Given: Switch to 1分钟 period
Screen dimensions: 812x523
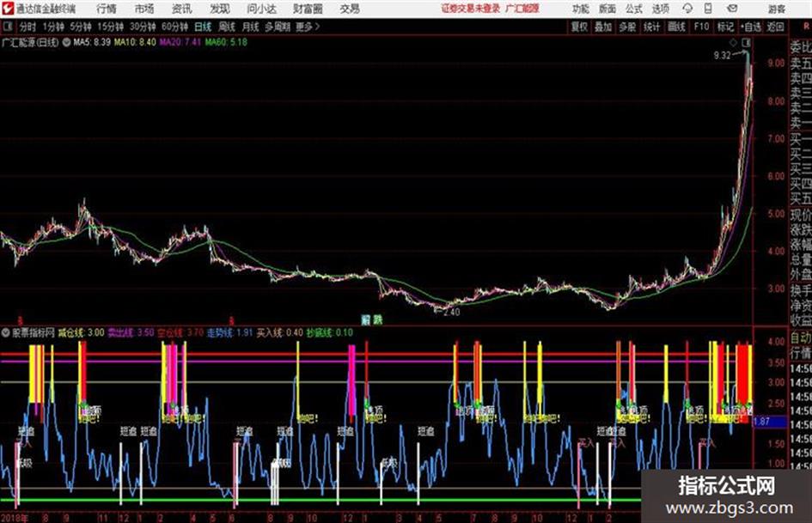Looking at the screenshot, I should (x=52, y=27).
